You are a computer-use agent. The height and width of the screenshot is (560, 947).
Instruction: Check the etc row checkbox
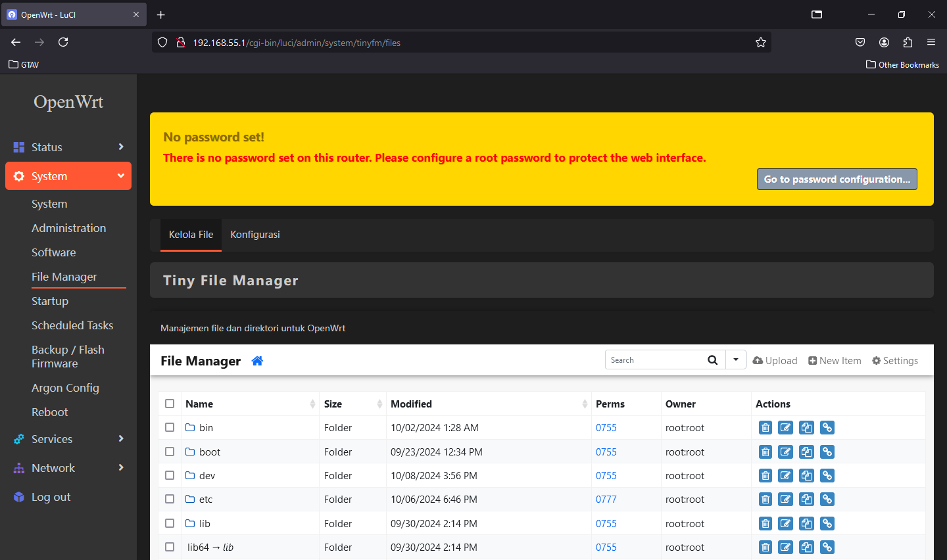pos(170,499)
